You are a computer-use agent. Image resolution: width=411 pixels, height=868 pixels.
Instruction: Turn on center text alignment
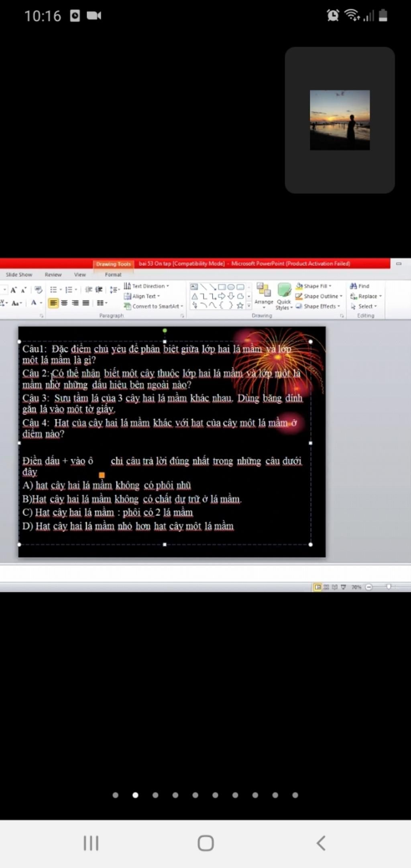[x=64, y=303]
